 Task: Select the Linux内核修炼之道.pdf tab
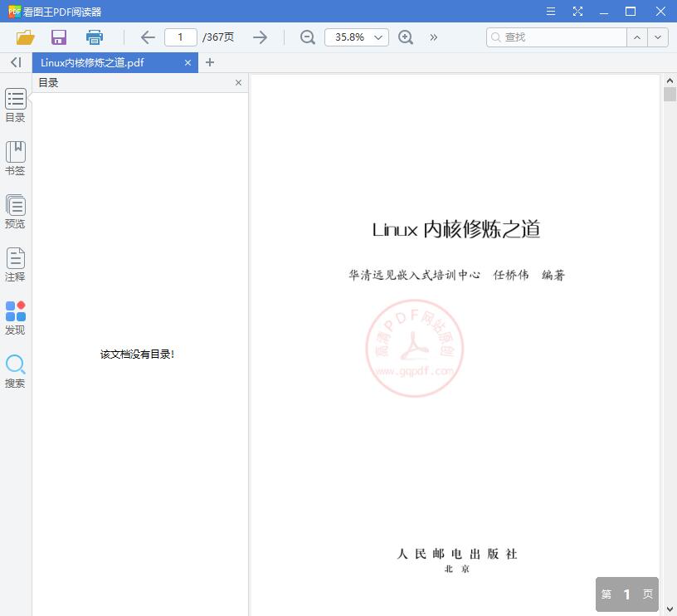[114, 62]
